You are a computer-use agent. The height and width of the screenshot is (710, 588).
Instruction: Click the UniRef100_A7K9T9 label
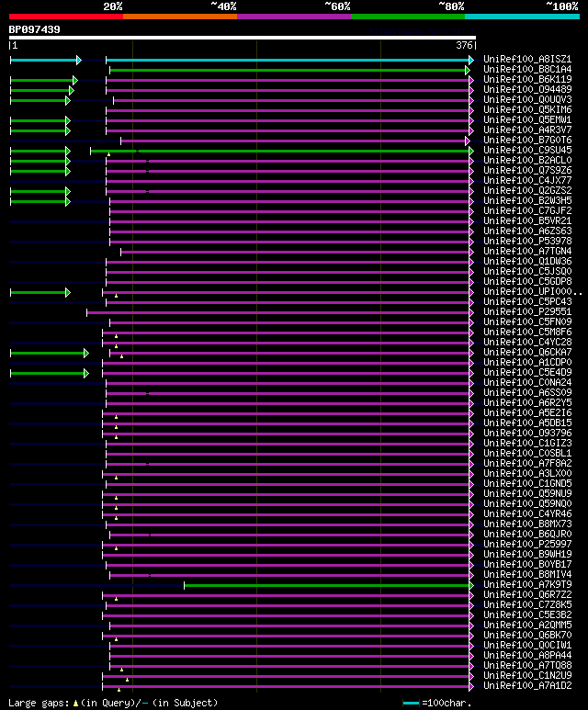coord(527,584)
